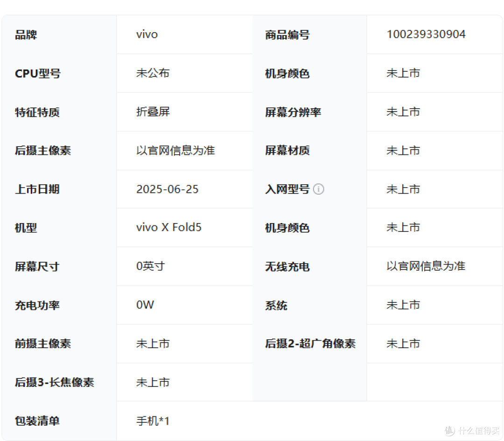The width and height of the screenshot is (504, 441).
Task: Select the 前摄主像素 label
Action: pos(43,343)
